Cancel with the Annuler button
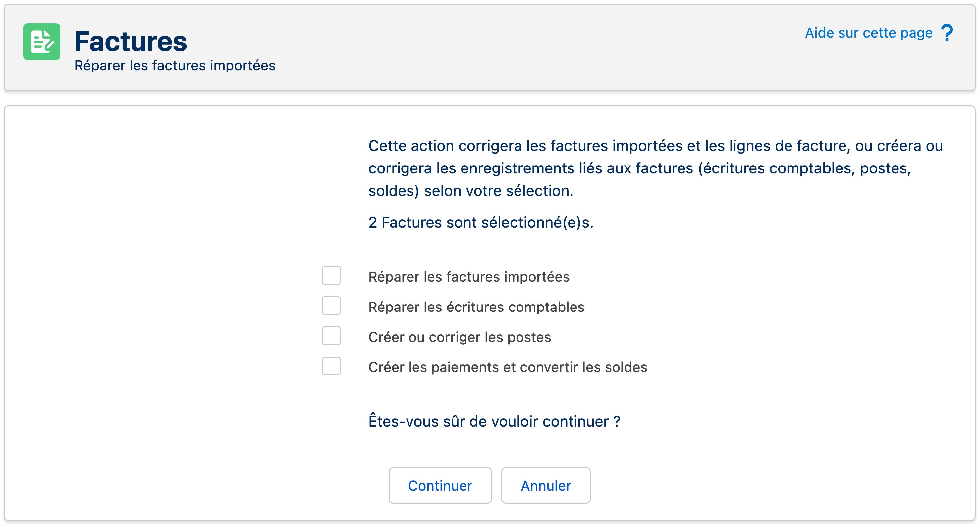This screenshot has height=525, width=980. pyautogui.click(x=545, y=486)
